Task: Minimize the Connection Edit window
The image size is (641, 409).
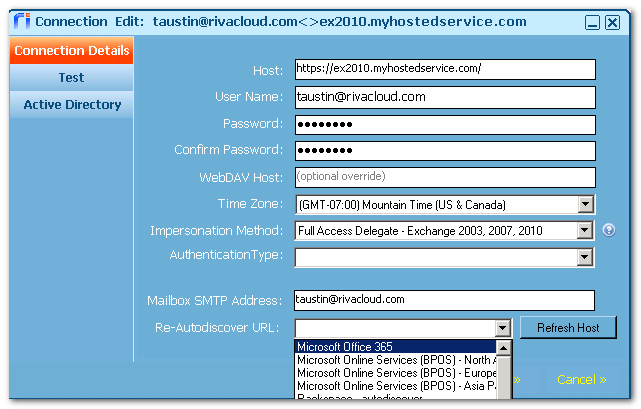Action: (592, 22)
